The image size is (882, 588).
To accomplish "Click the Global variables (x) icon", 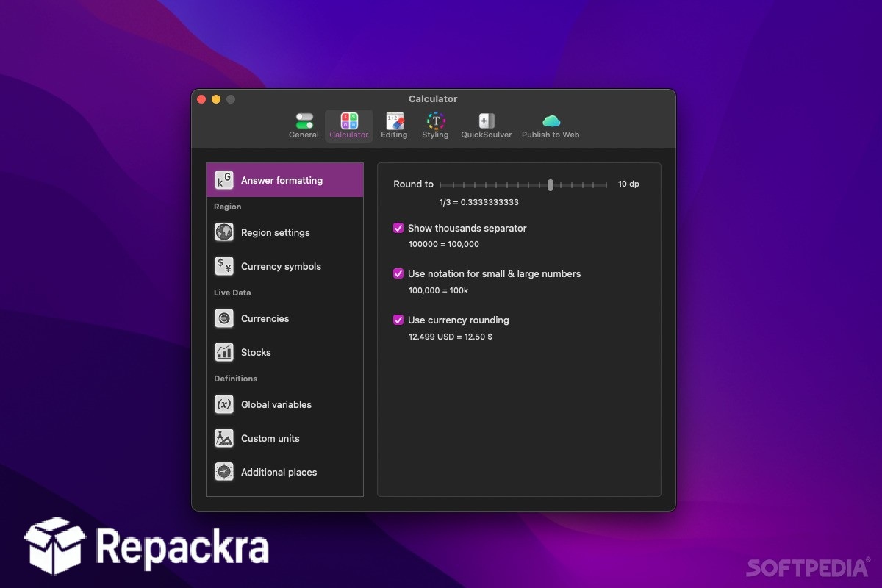I will [x=224, y=404].
